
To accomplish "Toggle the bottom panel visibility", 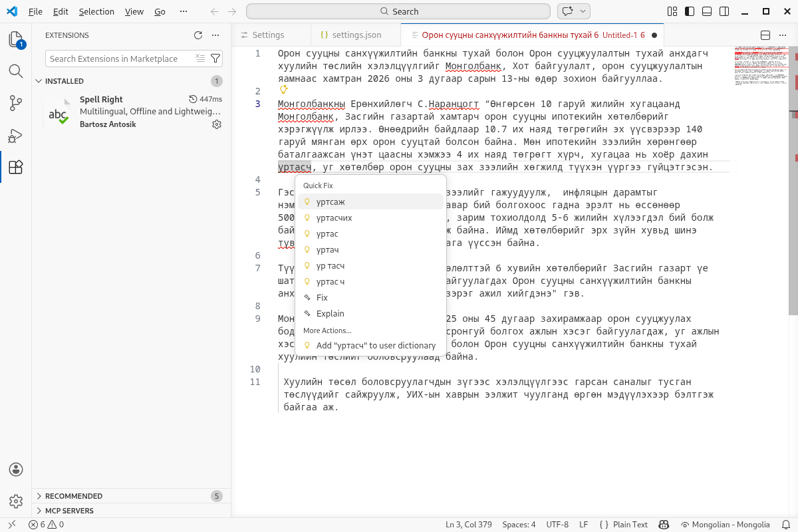I will [x=707, y=11].
